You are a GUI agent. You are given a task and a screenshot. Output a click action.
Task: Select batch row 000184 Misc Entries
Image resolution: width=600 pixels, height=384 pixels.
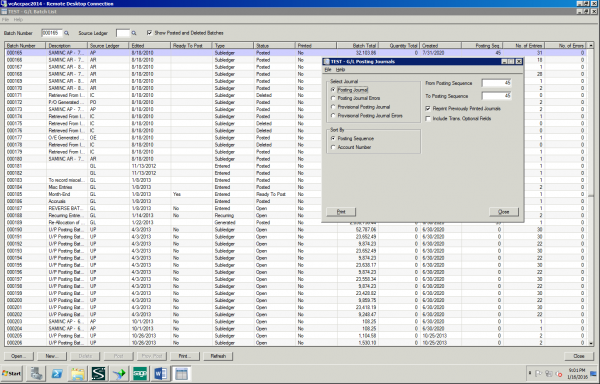(295, 187)
